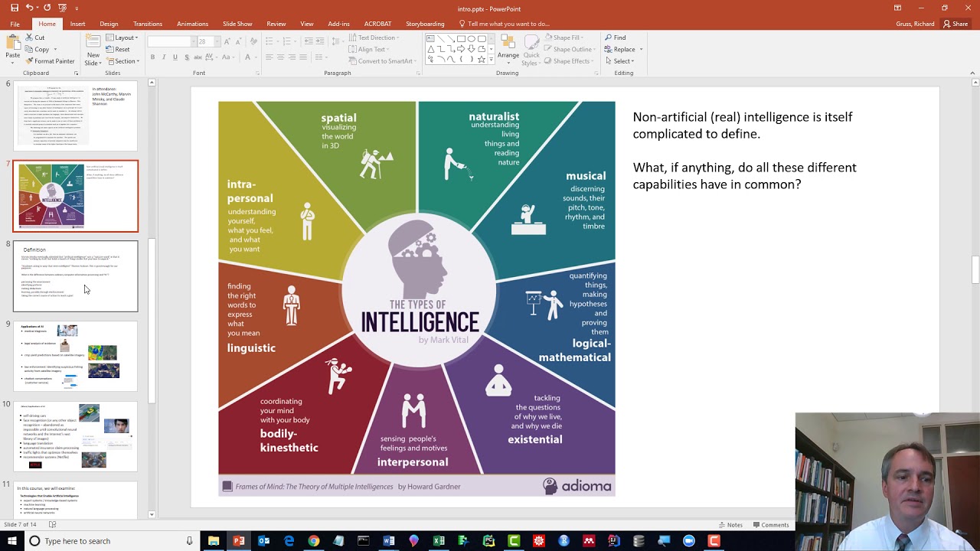Screen dimensions: 980x551
Task: Cut the selection
Action: (34, 37)
